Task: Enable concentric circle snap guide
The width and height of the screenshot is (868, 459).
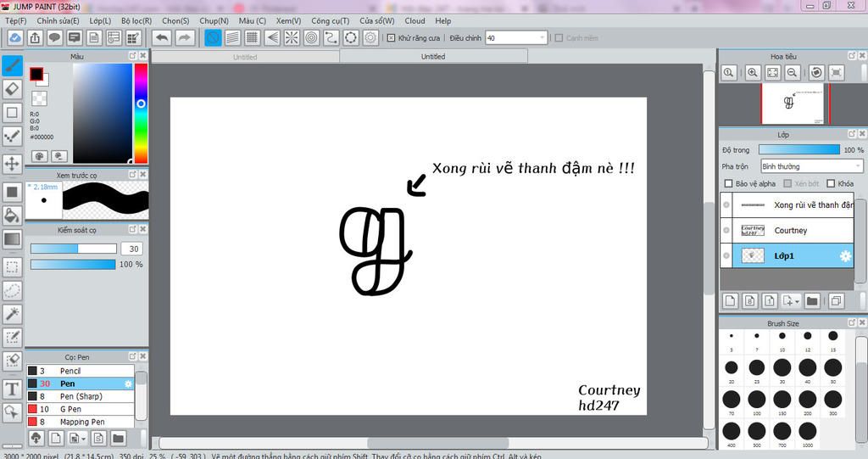Action: 312,37
